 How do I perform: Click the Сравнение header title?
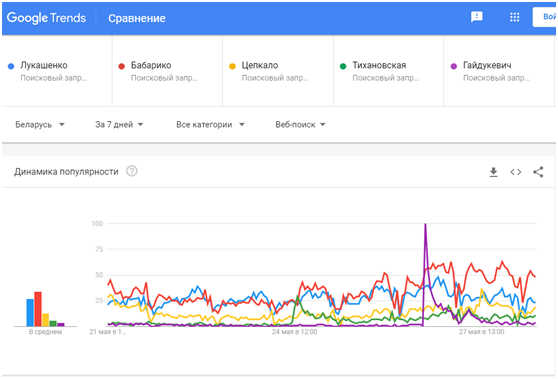tap(137, 18)
